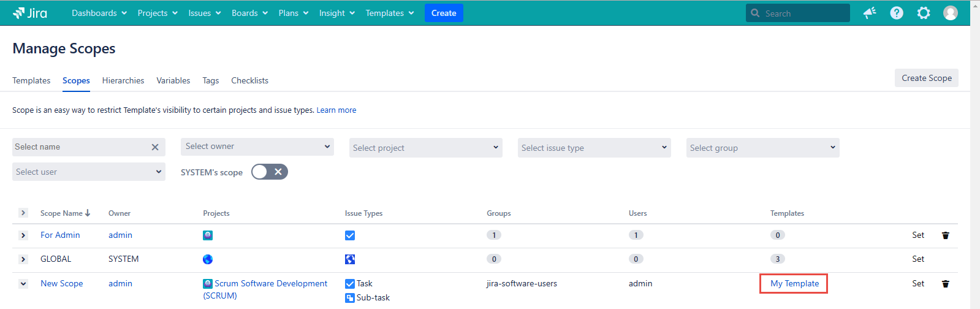Switch to the Hierarchies tab
980x309 pixels.
pos(123,80)
